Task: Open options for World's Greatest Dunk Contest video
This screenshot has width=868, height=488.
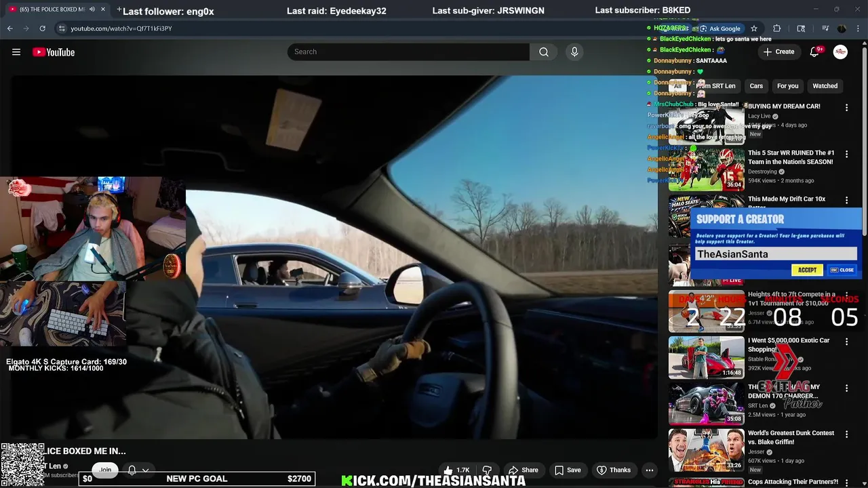Action: pyautogui.click(x=846, y=434)
